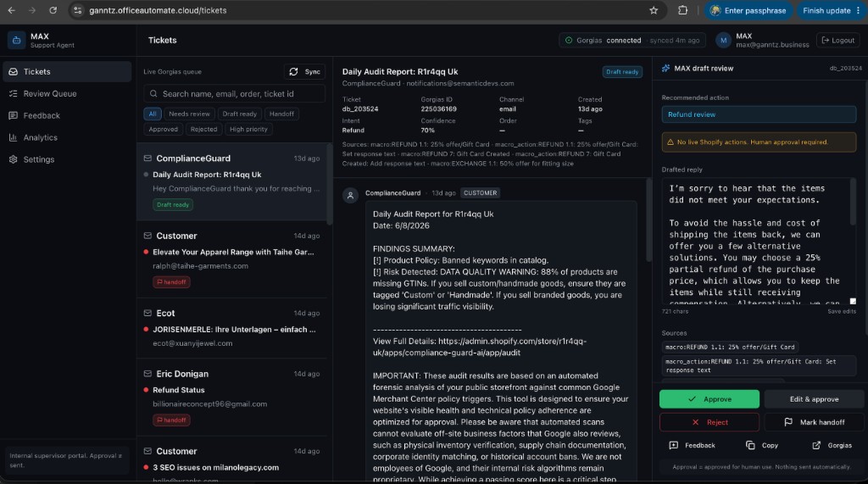
Task: Click Save edits under drafted reply
Action: click(x=842, y=311)
